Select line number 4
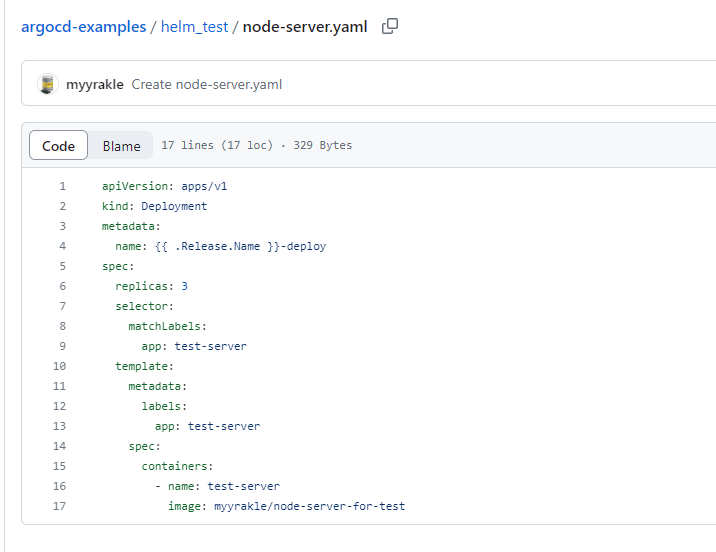716x552 pixels. (x=62, y=246)
